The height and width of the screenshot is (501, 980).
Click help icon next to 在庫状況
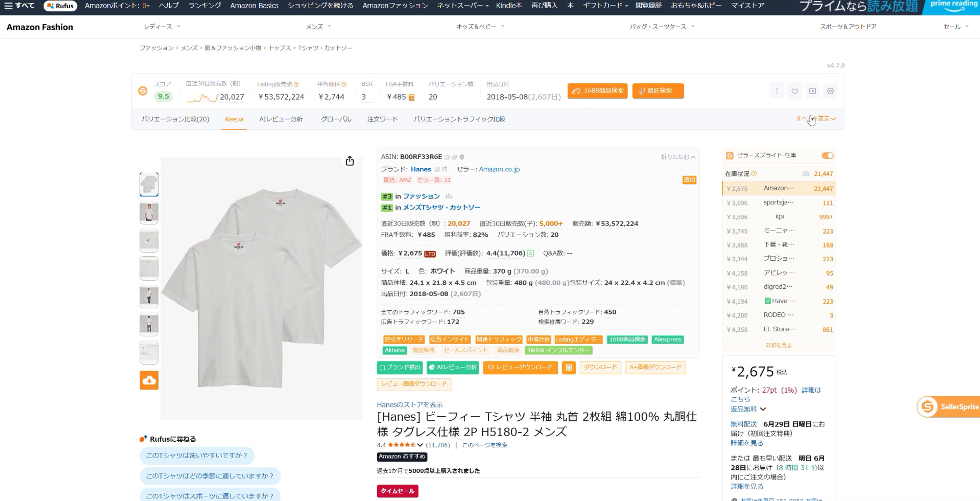(754, 174)
